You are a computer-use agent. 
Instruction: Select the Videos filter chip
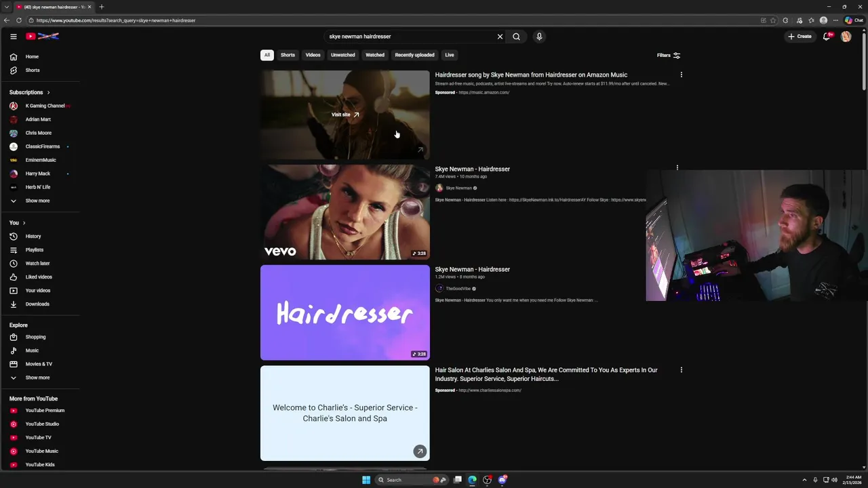pyautogui.click(x=313, y=55)
